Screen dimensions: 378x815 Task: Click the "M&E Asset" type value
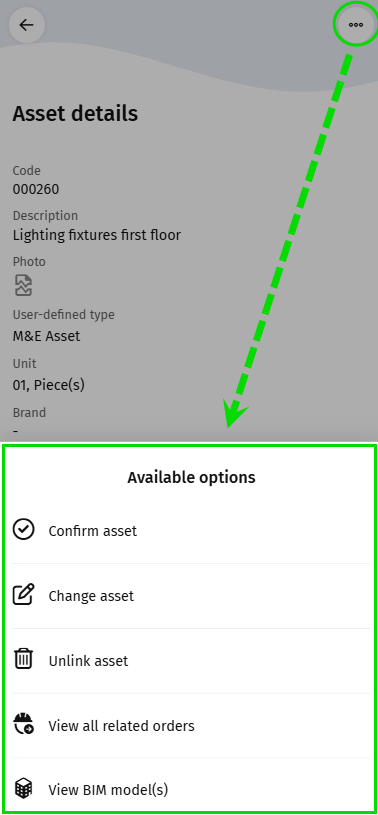pos(46,336)
